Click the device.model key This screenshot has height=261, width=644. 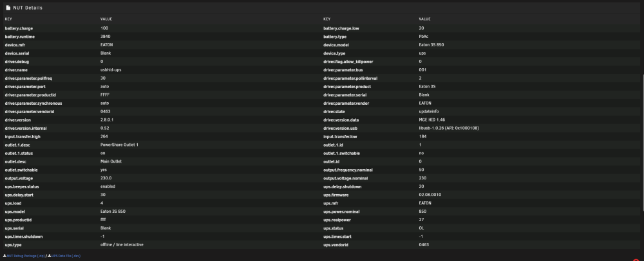coord(336,45)
